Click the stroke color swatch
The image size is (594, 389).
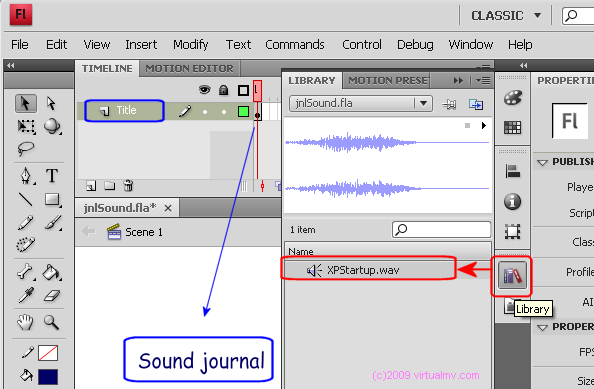tap(48, 353)
